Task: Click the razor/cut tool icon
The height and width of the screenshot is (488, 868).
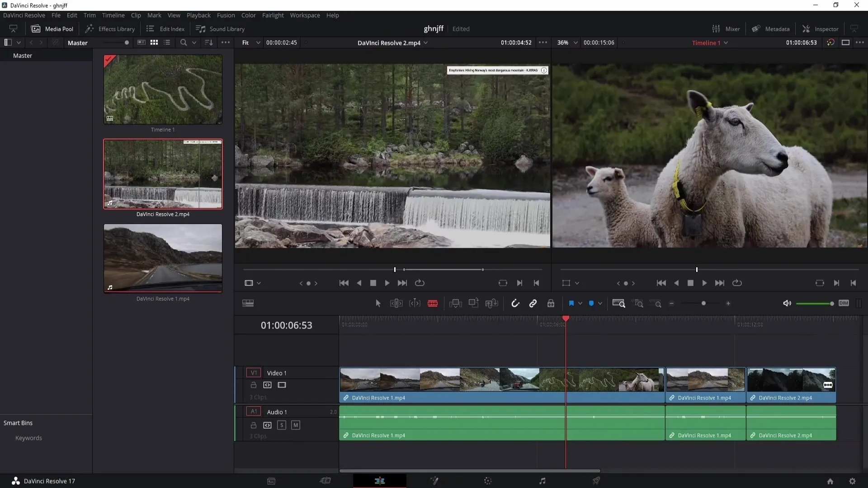Action: point(434,303)
